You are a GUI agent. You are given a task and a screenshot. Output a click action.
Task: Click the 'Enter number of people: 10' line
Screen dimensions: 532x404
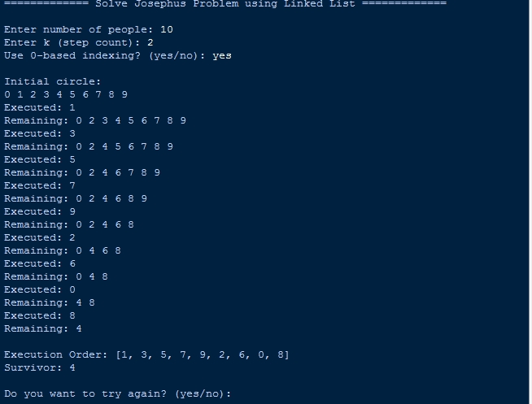pyautogui.click(x=89, y=29)
